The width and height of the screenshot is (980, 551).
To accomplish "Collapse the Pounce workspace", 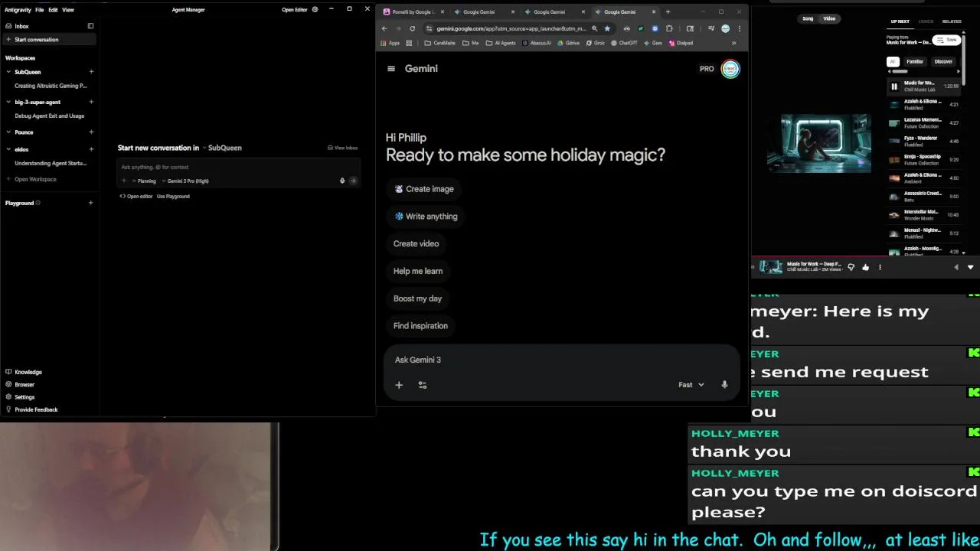I will [x=8, y=132].
